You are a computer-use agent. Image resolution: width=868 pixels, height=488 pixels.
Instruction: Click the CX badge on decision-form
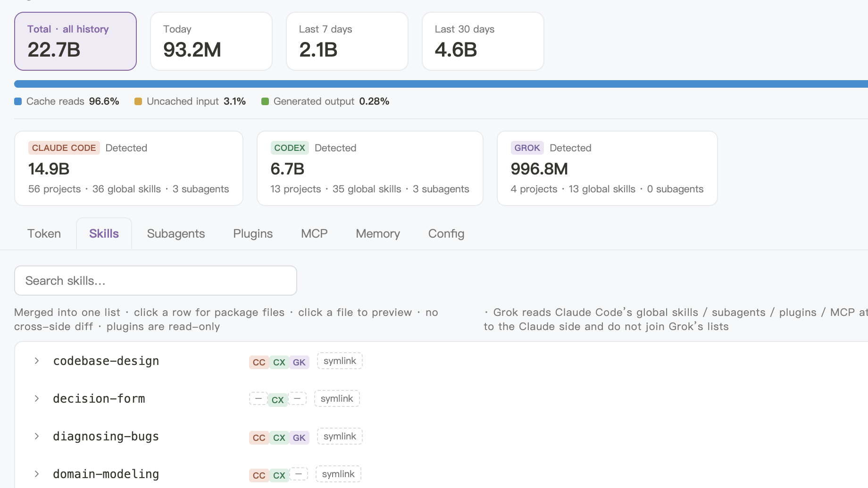(278, 400)
